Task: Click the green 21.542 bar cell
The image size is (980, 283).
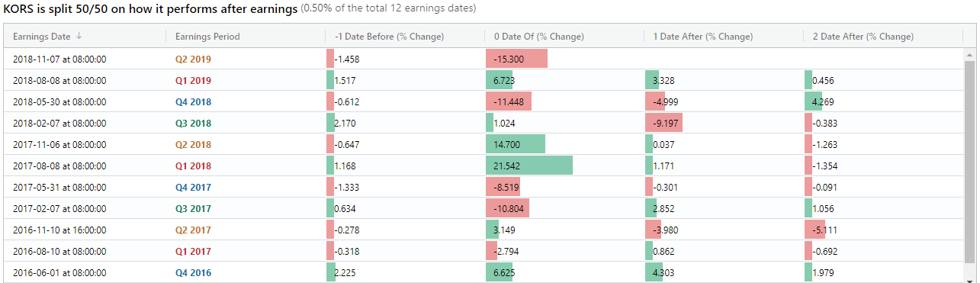Action: 529,166
